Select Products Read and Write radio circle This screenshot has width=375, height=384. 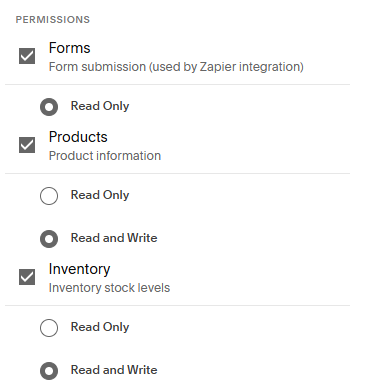click(x=49, y=239)
